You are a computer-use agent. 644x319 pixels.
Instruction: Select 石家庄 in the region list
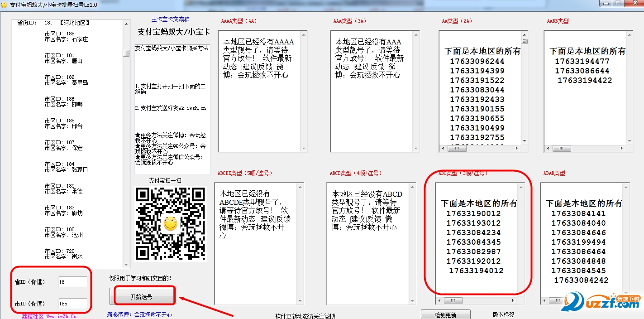[x=80, y=39]
